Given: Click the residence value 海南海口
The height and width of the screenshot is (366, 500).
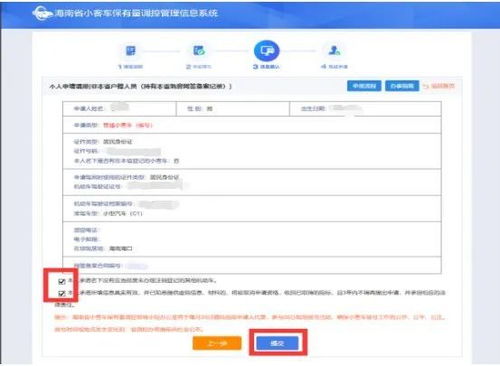Looking at the screenshot, I should (121, 248).
